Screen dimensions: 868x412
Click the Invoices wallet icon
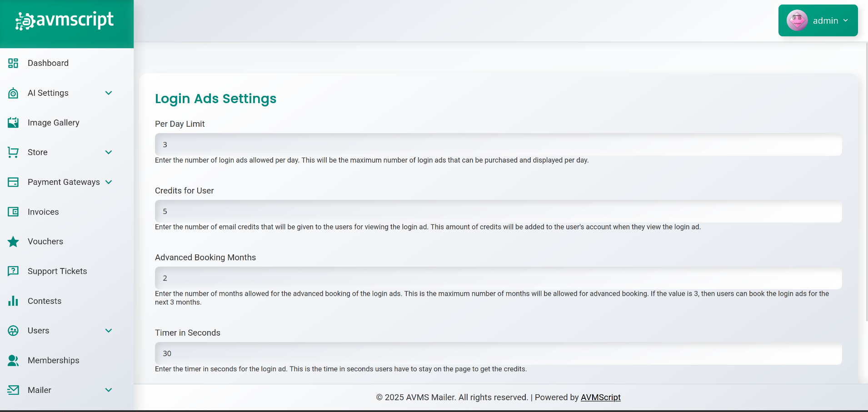coord(13,212)
